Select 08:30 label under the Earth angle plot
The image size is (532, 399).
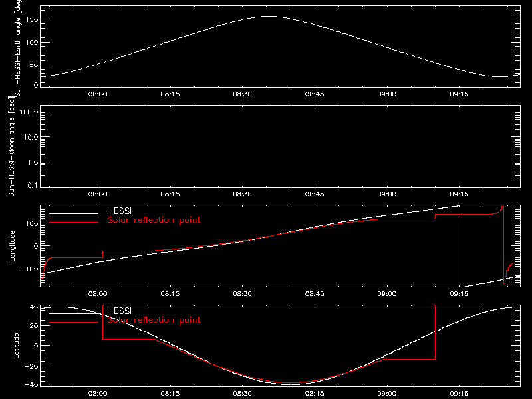242,94
